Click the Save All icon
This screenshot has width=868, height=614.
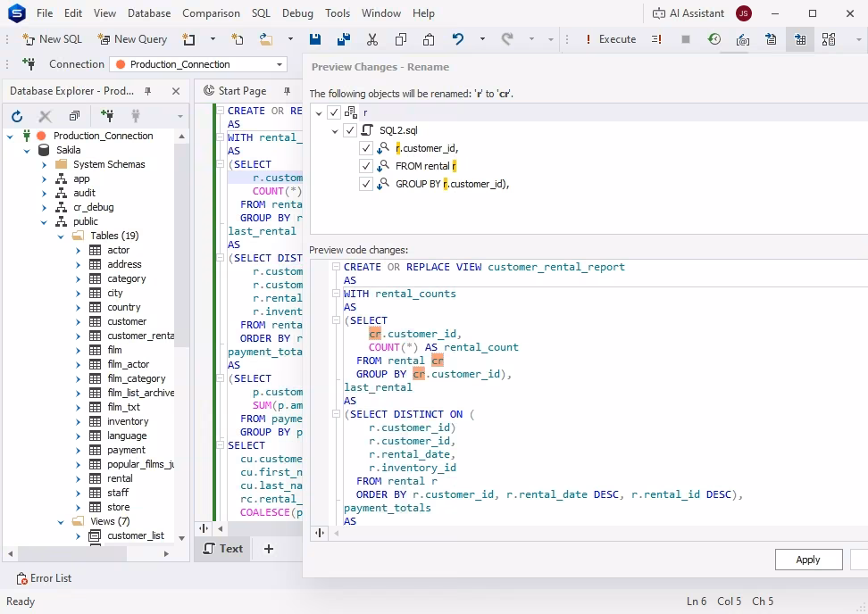[343, 39]
